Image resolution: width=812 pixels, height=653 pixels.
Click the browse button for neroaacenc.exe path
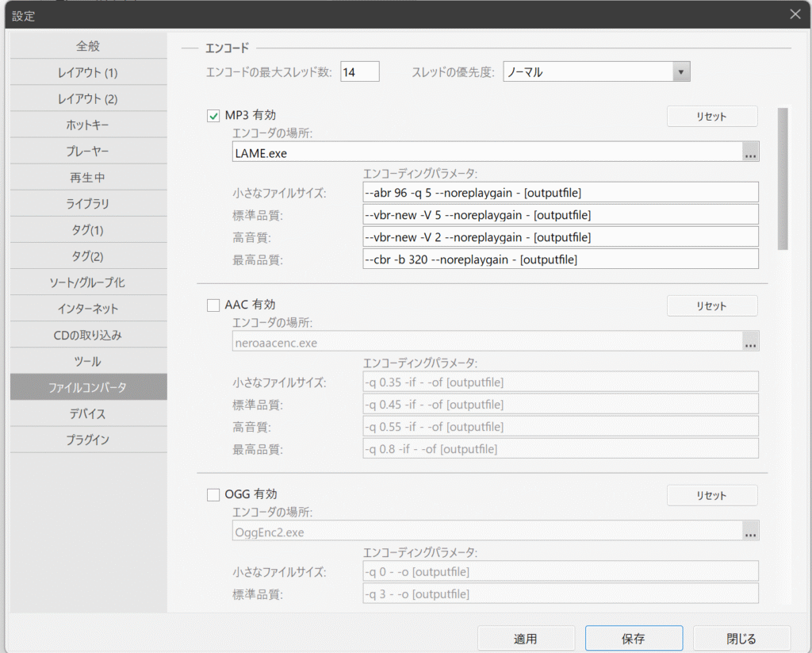click(750, 343)
